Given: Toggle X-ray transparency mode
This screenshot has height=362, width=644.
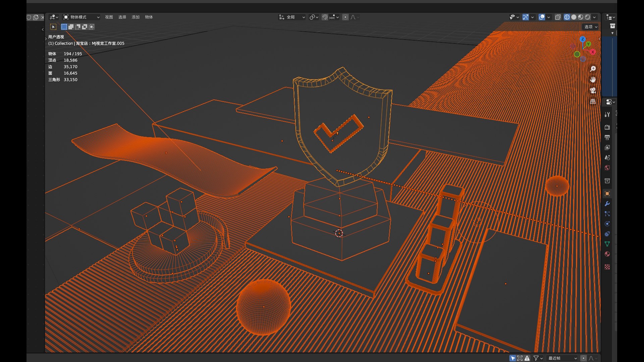Looking at the screenshot, I should pos(558,17).
